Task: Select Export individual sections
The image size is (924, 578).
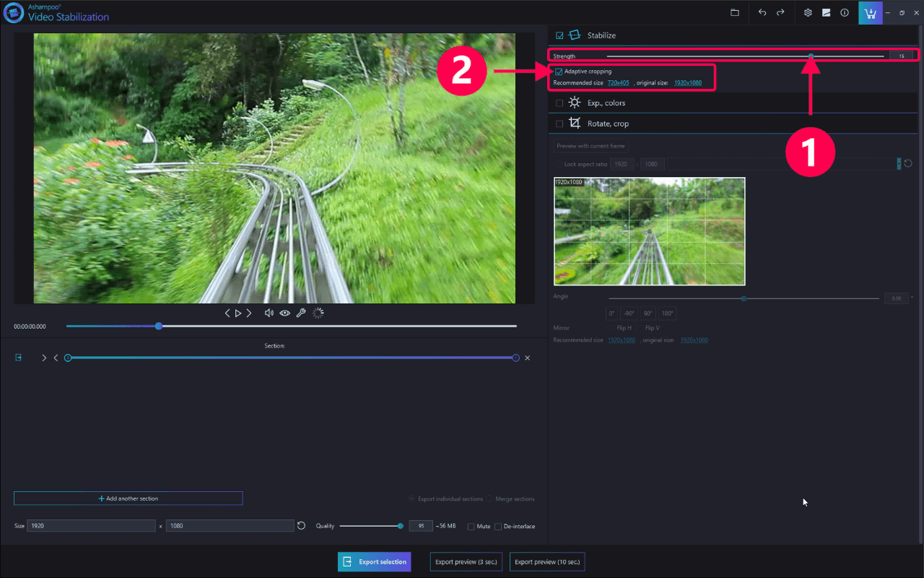Action: coord(411,499)
